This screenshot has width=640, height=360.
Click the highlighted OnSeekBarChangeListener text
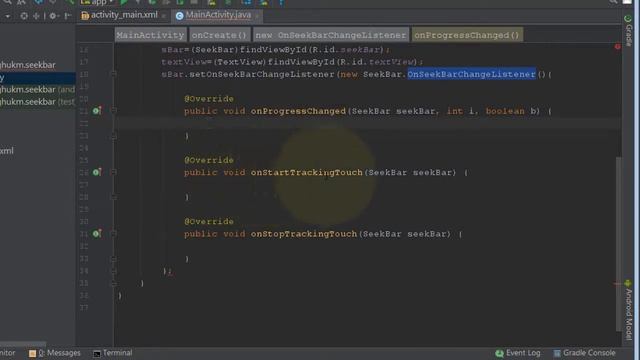[471, 74]
